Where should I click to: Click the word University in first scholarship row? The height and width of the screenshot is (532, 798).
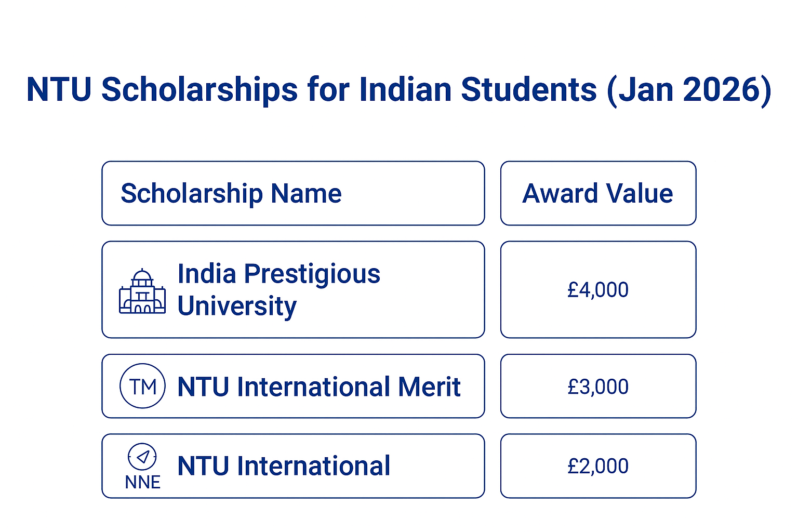click(237, 306)
